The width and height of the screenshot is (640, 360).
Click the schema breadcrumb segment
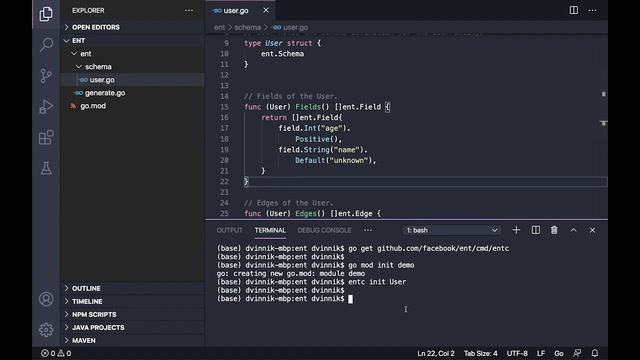click(247, 27)
